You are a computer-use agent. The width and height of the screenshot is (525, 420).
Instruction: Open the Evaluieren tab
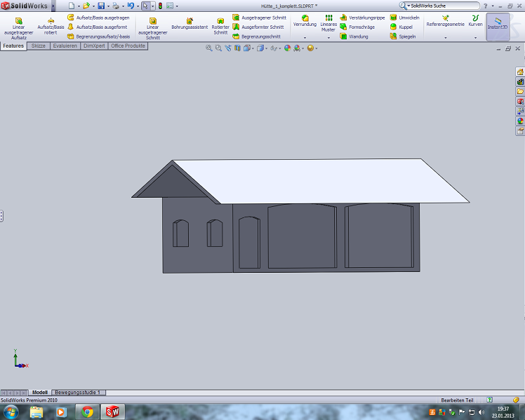coord(65,46)
